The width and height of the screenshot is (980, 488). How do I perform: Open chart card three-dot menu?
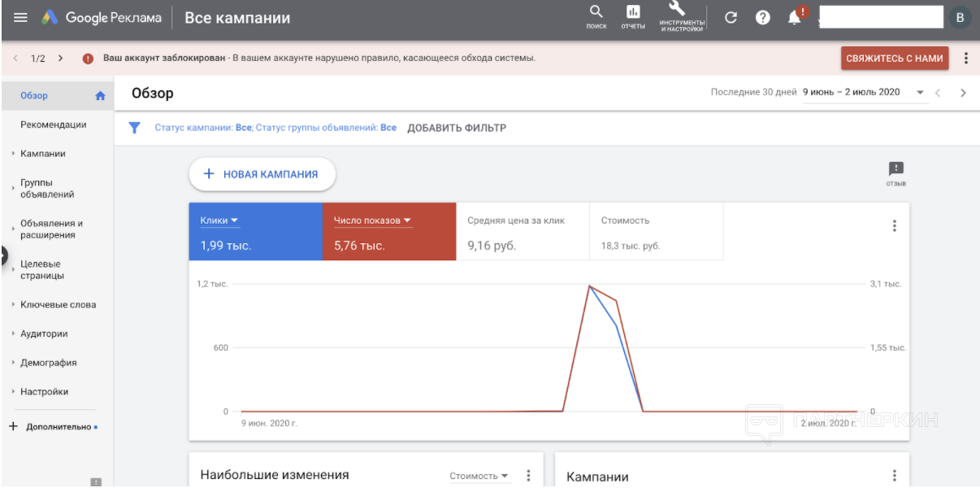pos(894,226)
